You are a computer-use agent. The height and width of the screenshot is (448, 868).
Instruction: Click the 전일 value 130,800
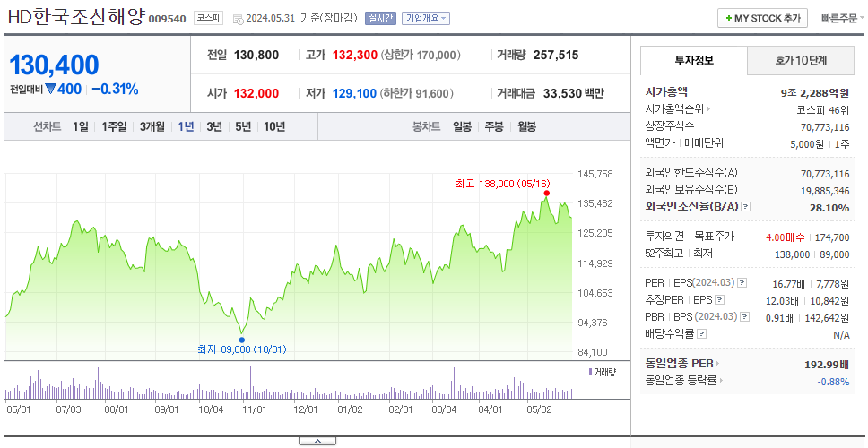(x=256, y=56)
